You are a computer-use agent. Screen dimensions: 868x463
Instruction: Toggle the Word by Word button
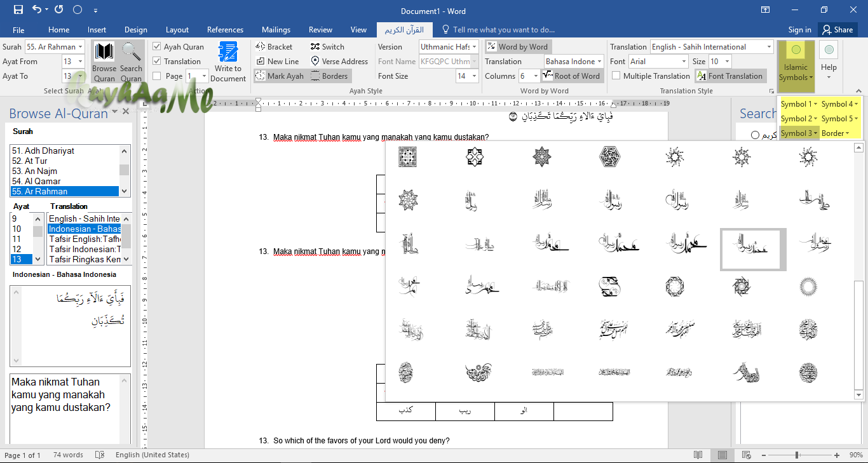point(517,47)
